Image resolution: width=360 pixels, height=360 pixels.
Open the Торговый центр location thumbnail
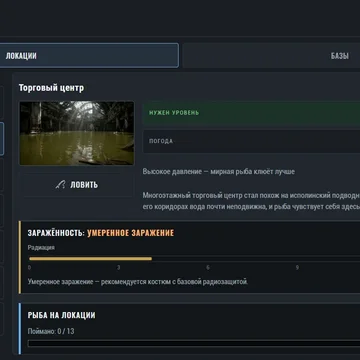click(77, 133)
